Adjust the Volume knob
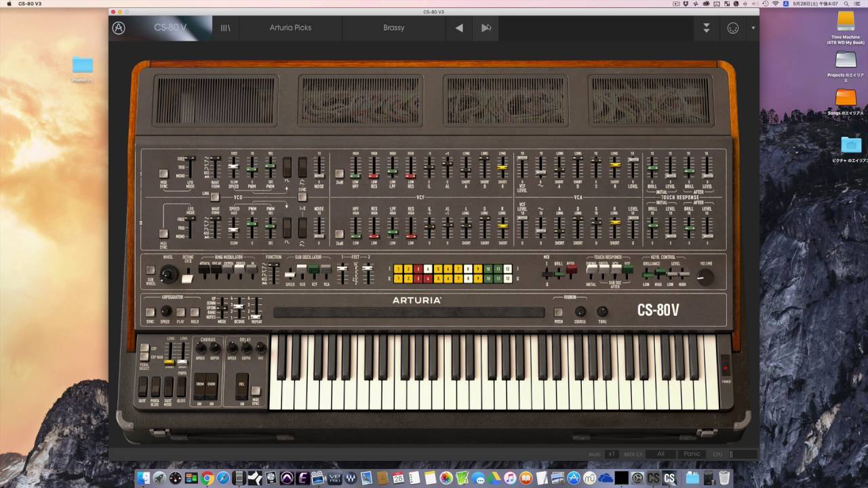This screenshot has height=488, width=868. point(706,276)
